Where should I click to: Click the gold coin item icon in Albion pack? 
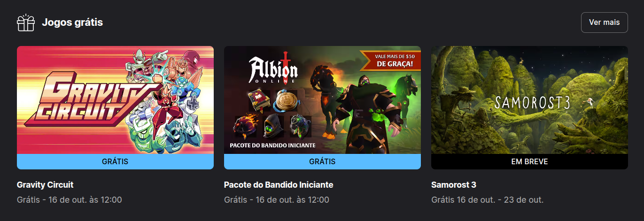click(x=287, y=103)
